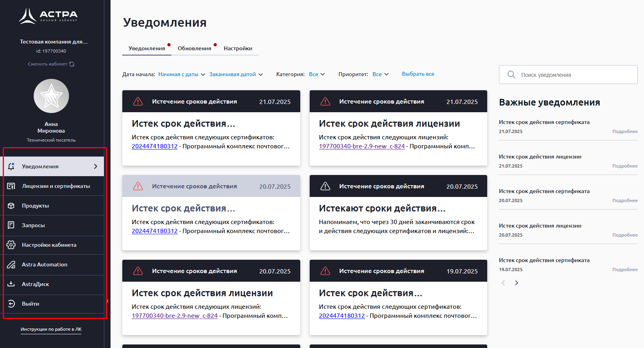Image resolution: width=644 pixels, height=348 pixels.
Task: Click warning icon on 21.07.2025 certificate card
Action: pos(138,102)
